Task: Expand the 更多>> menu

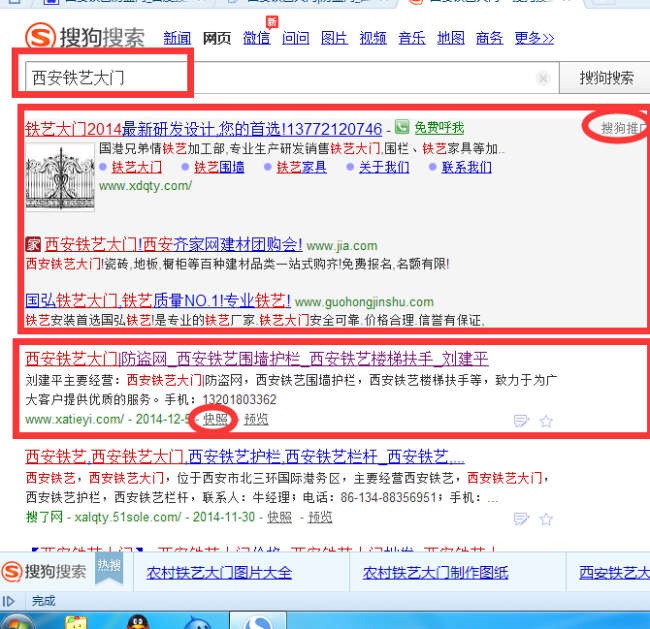Action: [x=534, y=38]
